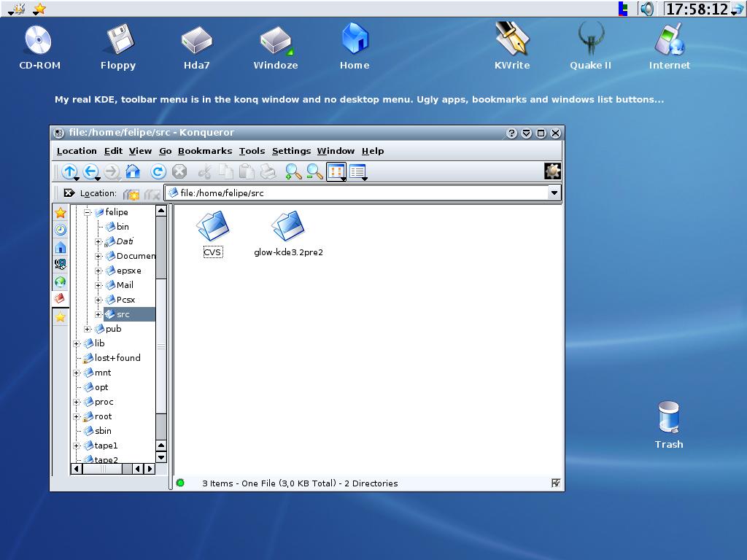Expand the proc tree node

(x=76, y=402)
